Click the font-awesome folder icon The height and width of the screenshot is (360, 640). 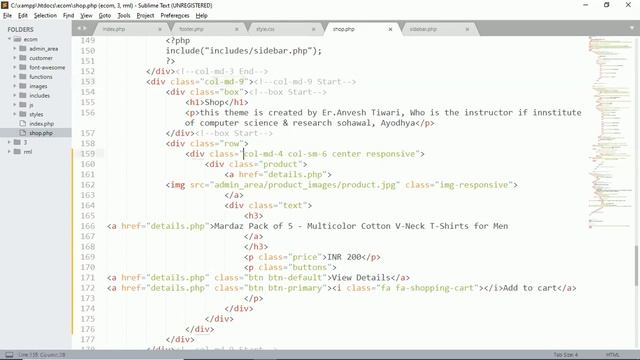pyautogui.click(x=23, y=67)
